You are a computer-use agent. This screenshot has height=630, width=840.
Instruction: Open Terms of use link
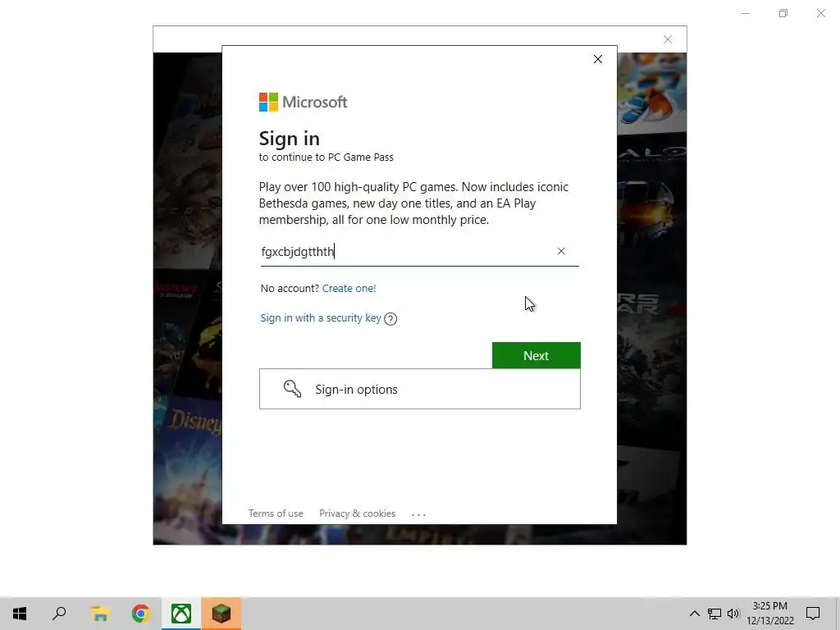(276, 514)
